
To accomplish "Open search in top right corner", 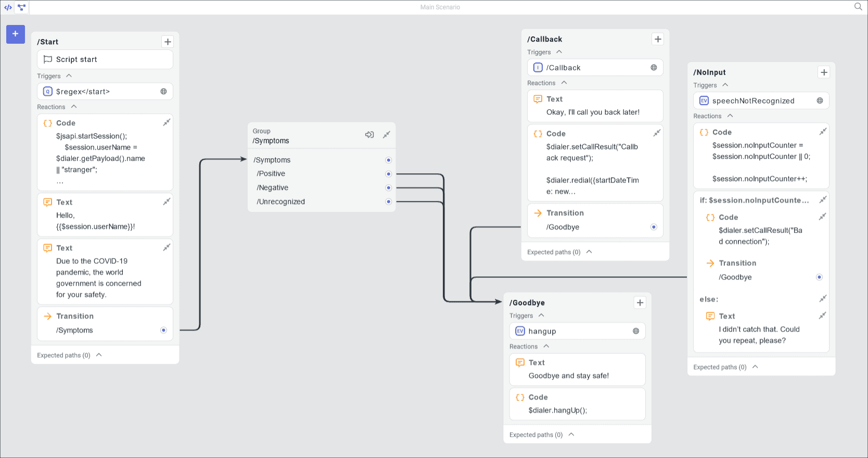I will (x=858, y=7).
